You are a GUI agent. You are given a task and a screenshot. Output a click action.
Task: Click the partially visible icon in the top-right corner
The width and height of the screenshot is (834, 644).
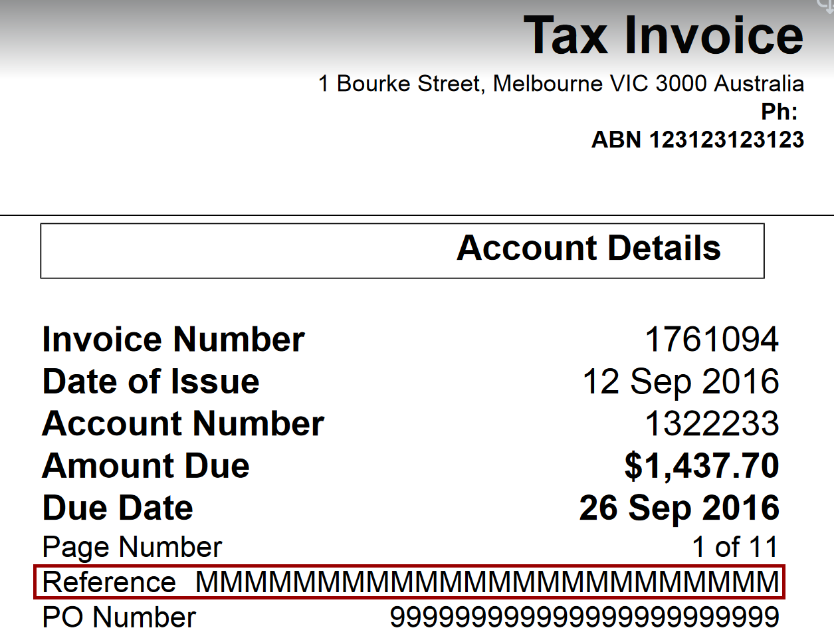pyautogui.click(x=827, y=5)
